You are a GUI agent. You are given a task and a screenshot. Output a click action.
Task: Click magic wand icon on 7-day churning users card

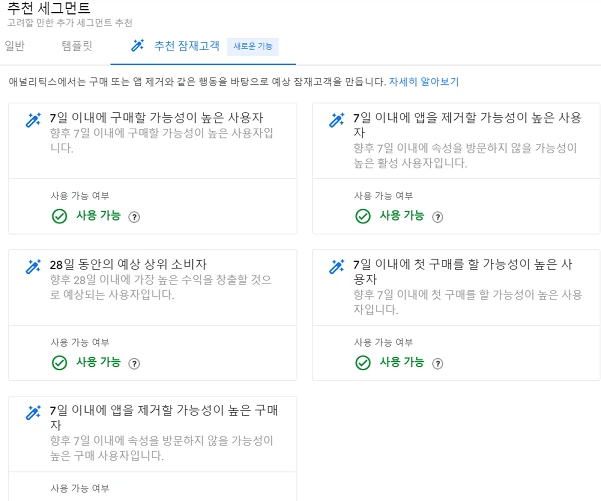pyautogui.click(x=337, y=120)
